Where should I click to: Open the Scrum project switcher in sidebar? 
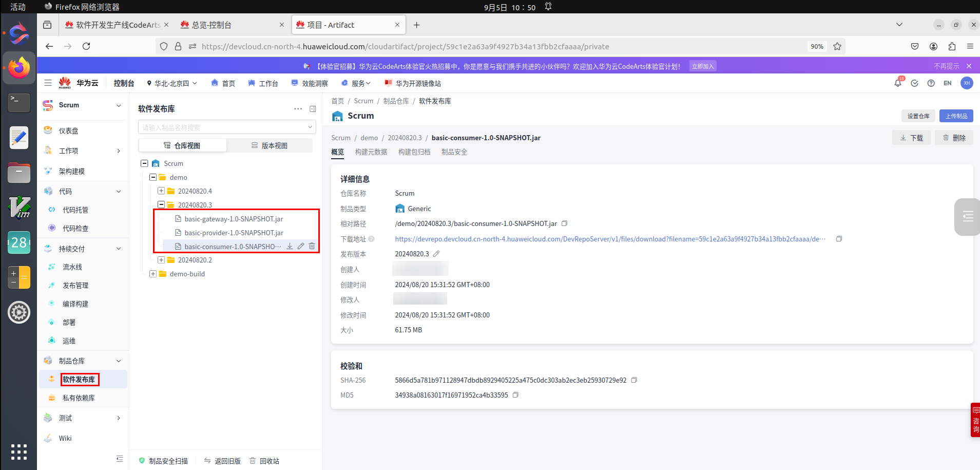pos(83,105)
